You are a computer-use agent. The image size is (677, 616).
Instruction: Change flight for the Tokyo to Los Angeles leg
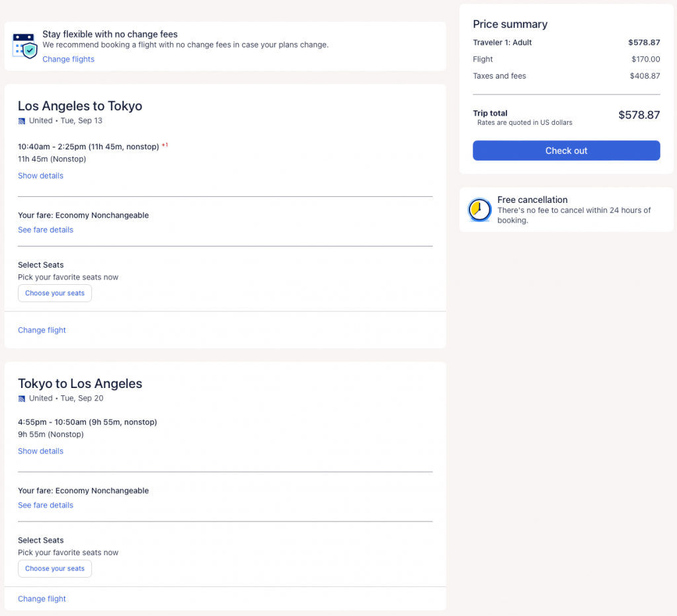42,599
